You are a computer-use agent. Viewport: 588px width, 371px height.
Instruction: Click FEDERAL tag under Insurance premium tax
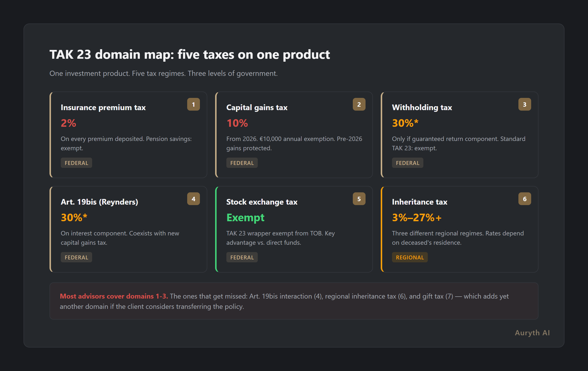(x=76, y=163)
